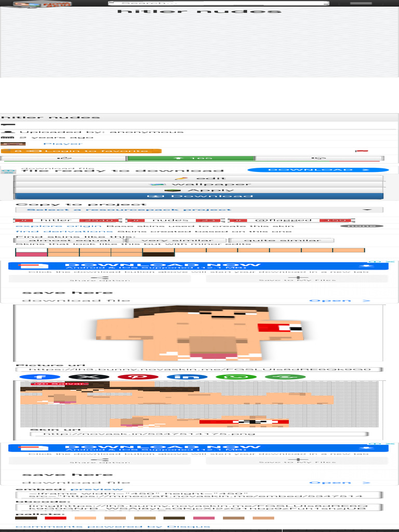Viewport: 399px width, 532px height.
Task: Select the Picture url field
Action: click(x=199, y=369)
